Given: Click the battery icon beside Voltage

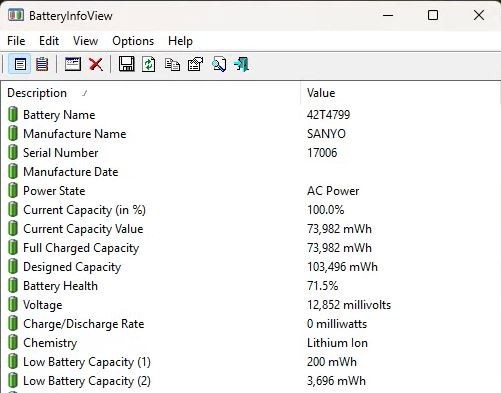Looking at the screenshot, I should pos(13,304).
